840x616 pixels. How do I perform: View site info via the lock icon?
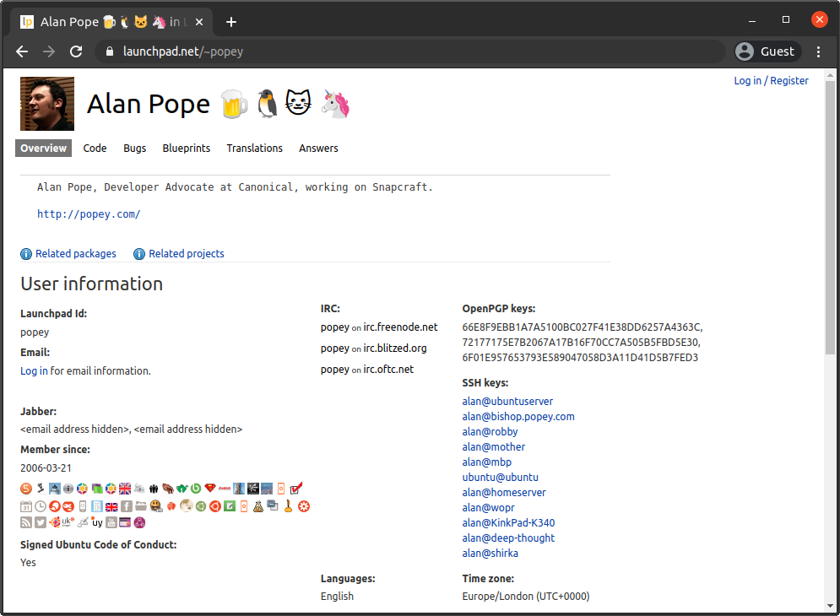(110, 51)
